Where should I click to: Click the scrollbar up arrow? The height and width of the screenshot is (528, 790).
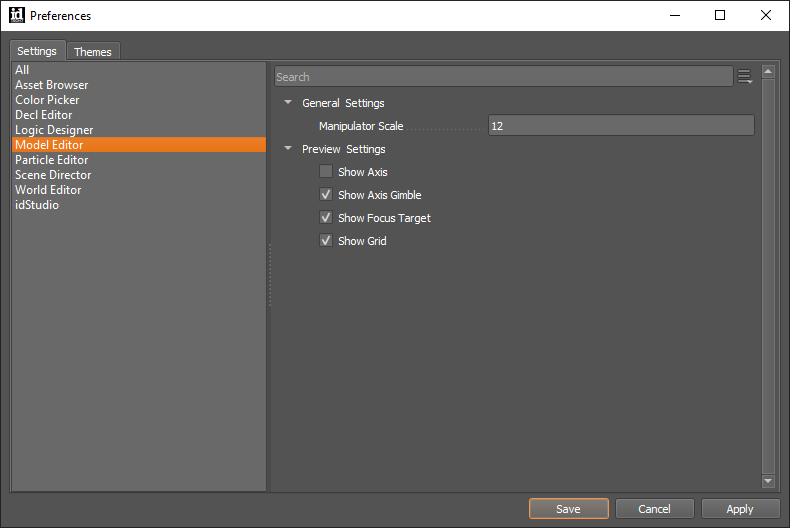click(768, 72)
